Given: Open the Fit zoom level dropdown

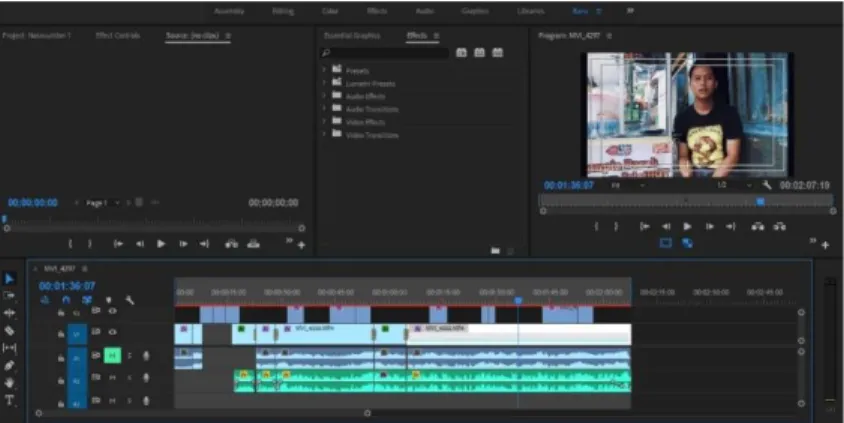Looking at the screenshot, I should (x=627, y=185).
